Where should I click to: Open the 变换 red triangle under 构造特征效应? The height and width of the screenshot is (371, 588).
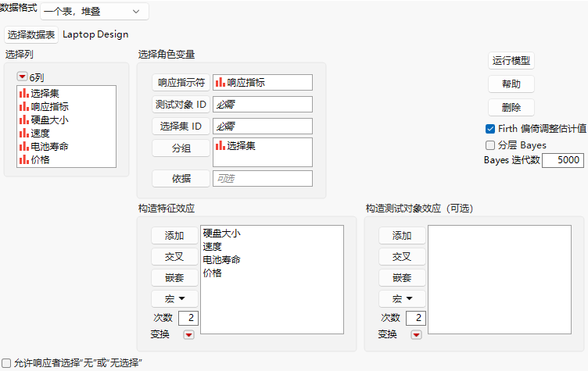click(x=188, y=334)
